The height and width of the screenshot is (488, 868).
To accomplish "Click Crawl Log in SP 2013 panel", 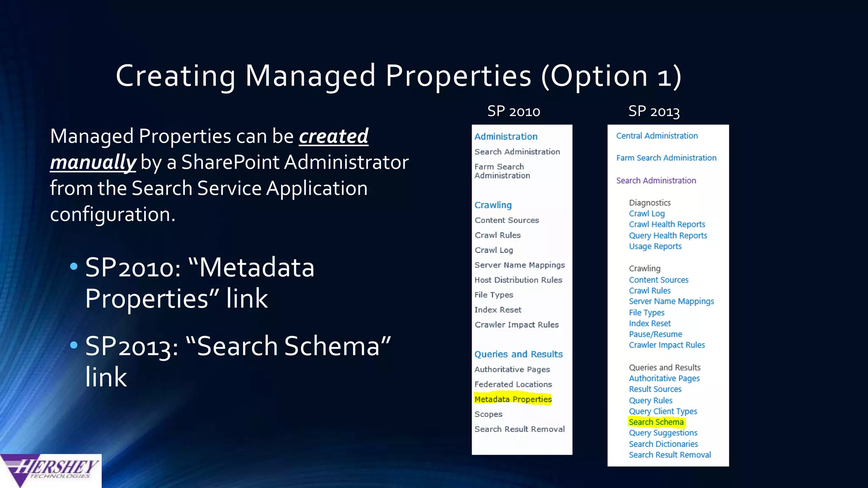I will coord(647,213).
